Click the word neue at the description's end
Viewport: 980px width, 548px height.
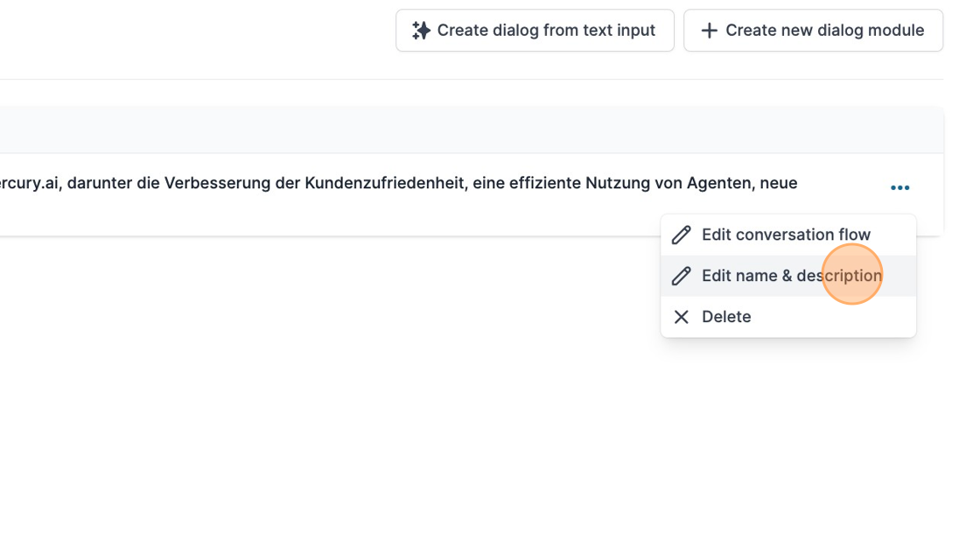(x=778, y=183)
